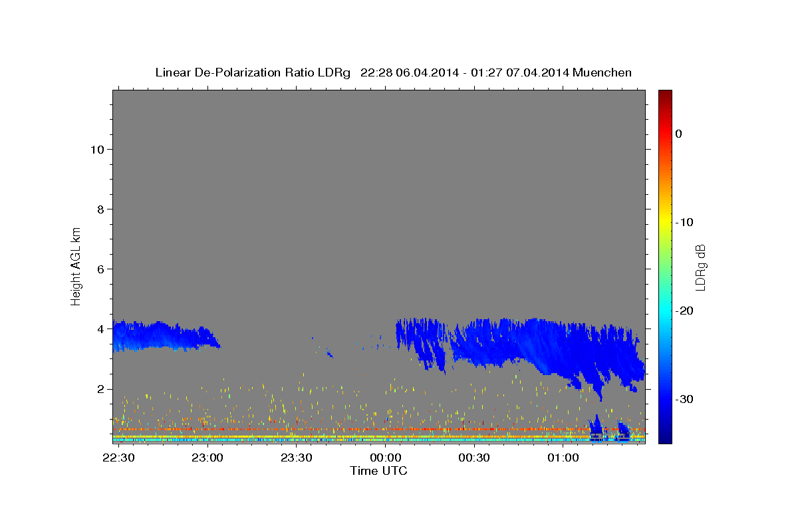Click the colorbar value 0
Viewport: 798px width, 532px height.
[x=679, y=134]
